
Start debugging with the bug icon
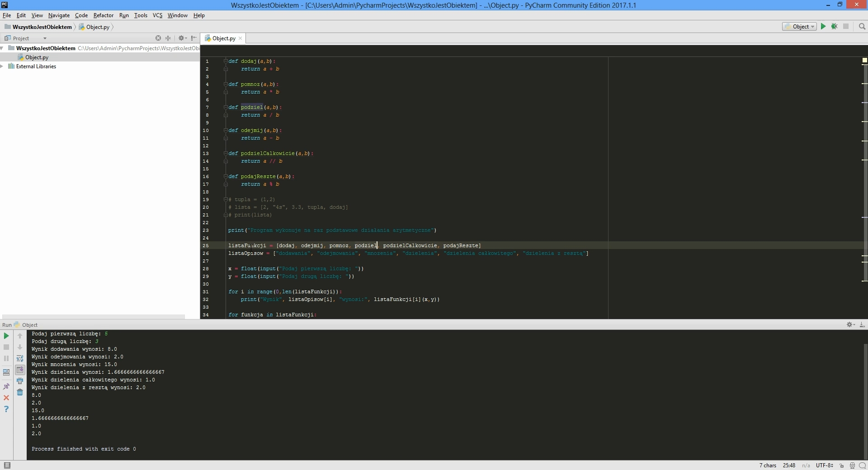(835, 27)
